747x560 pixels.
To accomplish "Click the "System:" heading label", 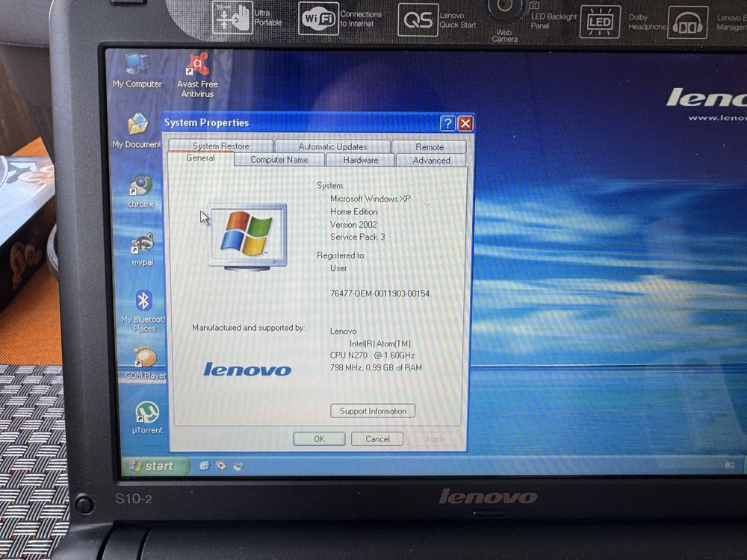I will click(330, 186).
